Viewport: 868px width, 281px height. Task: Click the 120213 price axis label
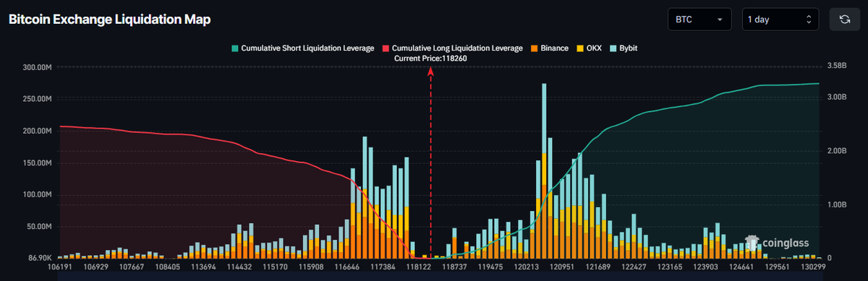click(527, 267)
